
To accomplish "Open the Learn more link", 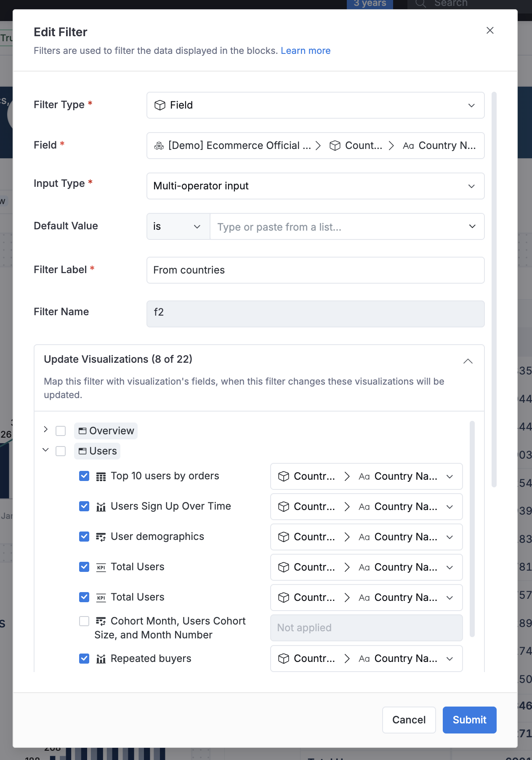I will (x=306, y=50).
